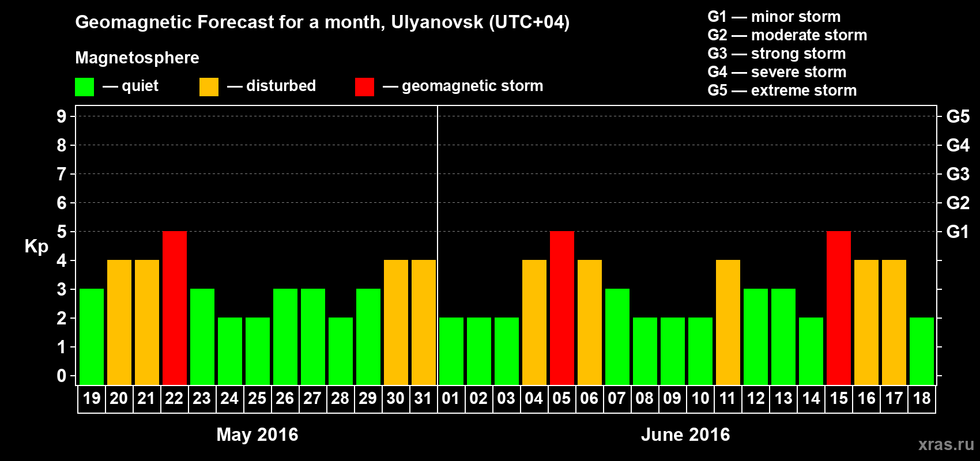
Task: Click the orange bar for June 16
Action: click(866, 322)
